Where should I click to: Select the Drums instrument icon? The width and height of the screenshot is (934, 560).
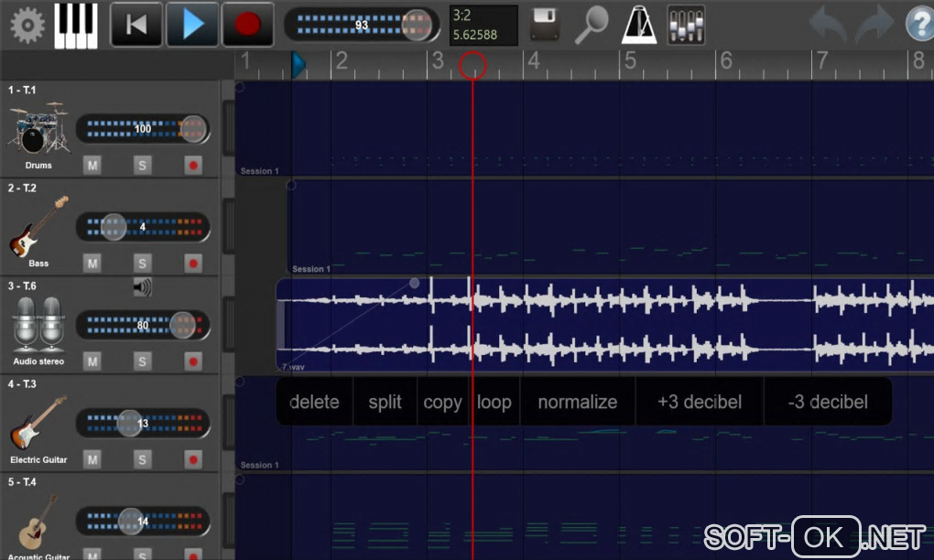(38, 128)
